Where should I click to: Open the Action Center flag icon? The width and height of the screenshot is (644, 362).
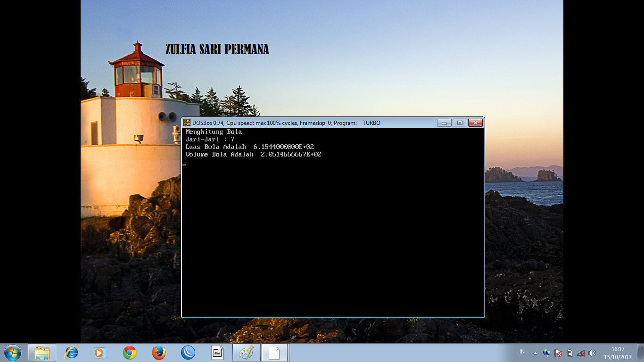tap(558, 353)
